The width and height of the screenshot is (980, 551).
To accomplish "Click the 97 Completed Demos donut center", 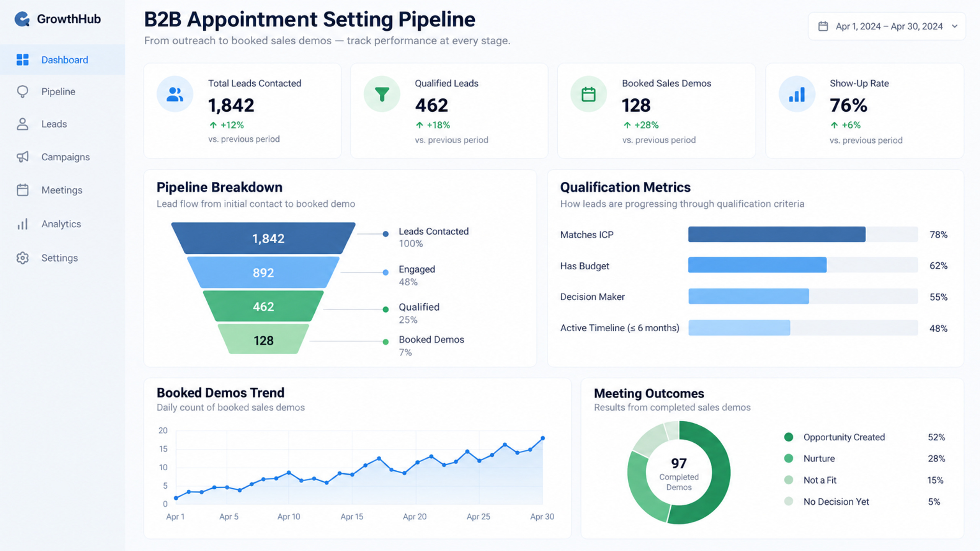I will [x=679, y=474].
